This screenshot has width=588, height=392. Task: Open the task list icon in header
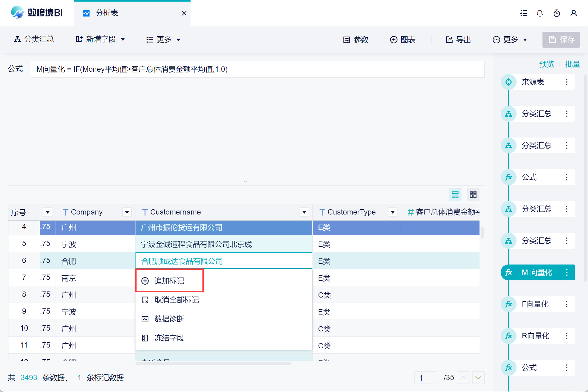tap(523, 13)
